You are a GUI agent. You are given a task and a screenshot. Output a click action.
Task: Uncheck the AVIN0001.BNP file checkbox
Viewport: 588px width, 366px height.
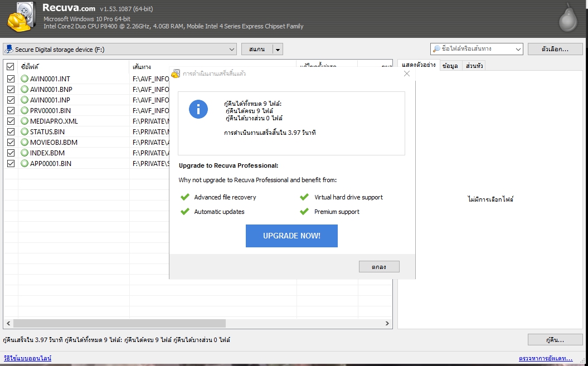point(11,89)
